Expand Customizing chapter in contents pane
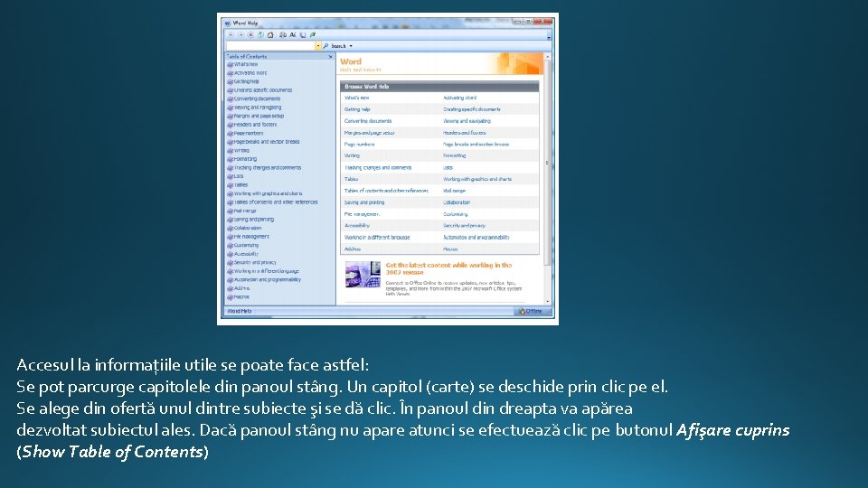The width and height of the screenshot is (868, 488). pos(242,245)
